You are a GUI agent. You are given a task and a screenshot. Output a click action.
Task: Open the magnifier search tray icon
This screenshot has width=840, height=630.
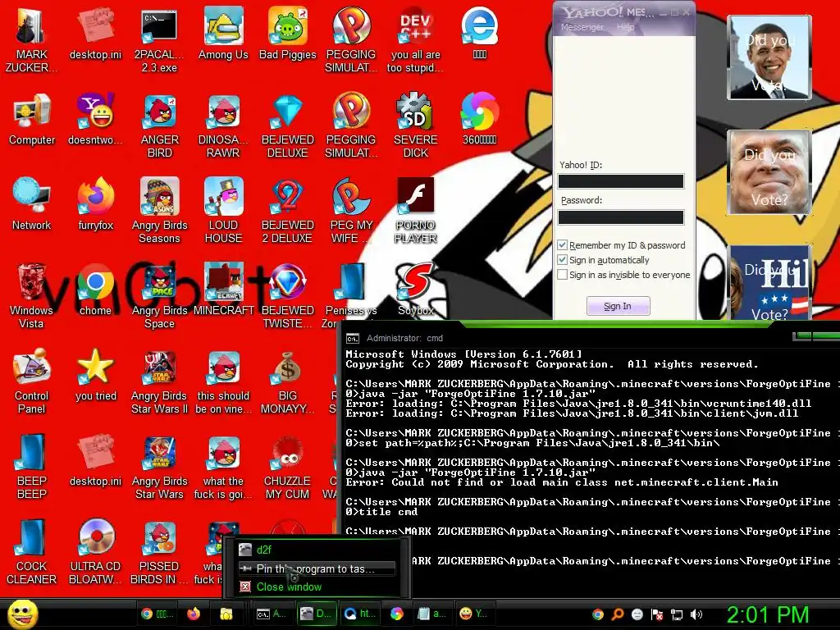pos(618,614)
